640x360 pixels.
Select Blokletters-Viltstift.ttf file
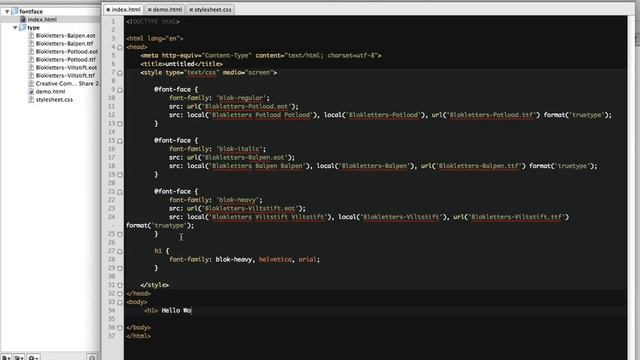pyautogui.click(x=65, y=76)
